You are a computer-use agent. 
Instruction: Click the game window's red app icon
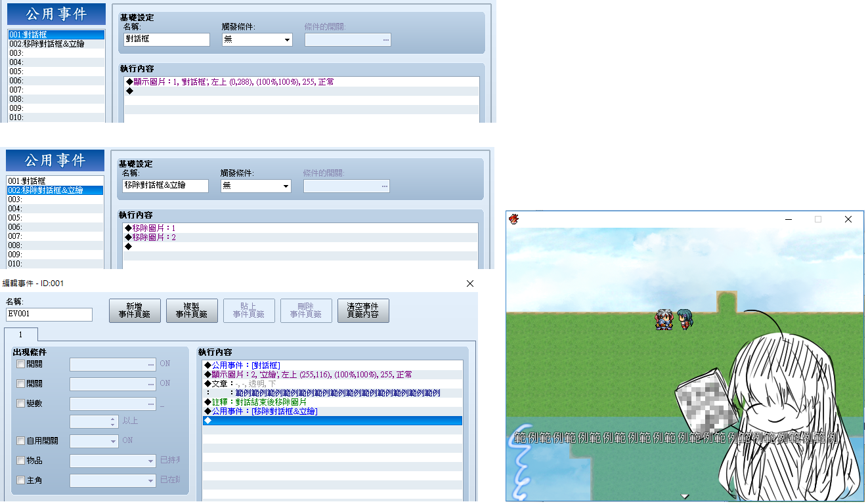(x=514, y=219)
